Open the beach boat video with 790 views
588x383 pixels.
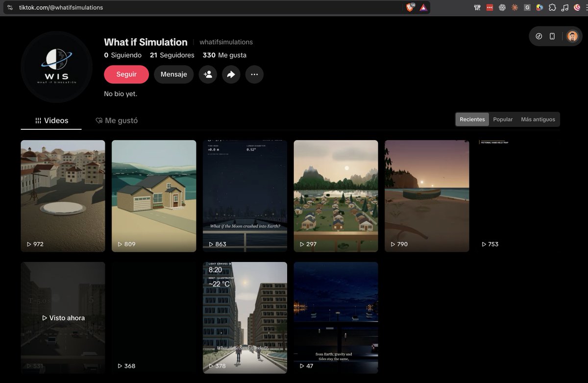[427, 196]
